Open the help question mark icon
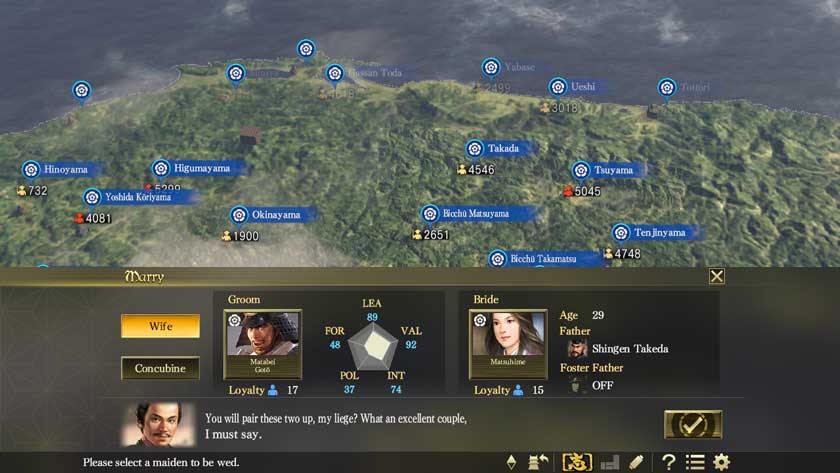This screenshot has width=840, height=473. [668, 462]
